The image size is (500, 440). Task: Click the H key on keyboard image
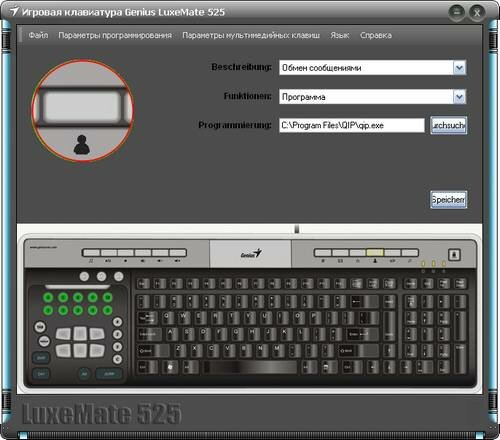pos(254,334)
